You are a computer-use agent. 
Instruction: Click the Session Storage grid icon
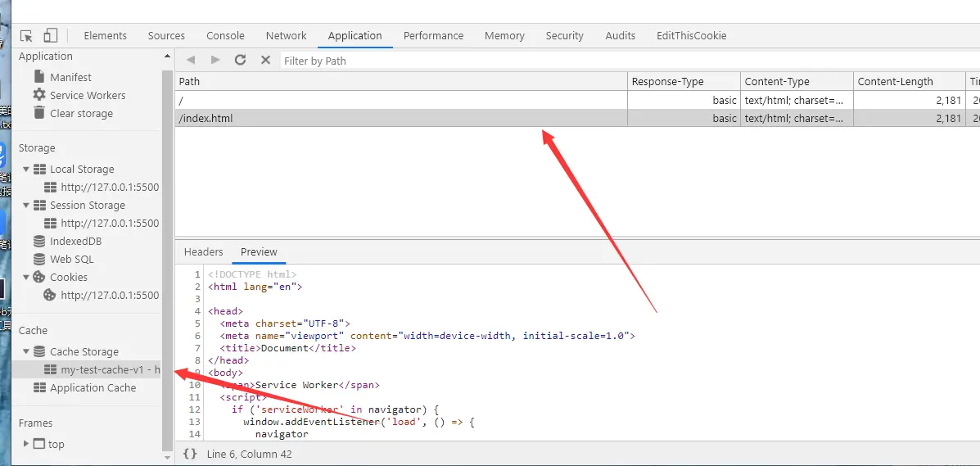click(39, 206)
